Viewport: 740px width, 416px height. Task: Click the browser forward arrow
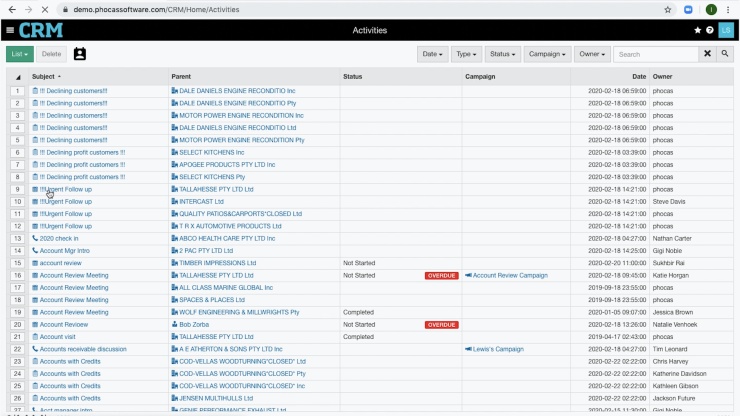pyautogui.click(x=28, y=9)
